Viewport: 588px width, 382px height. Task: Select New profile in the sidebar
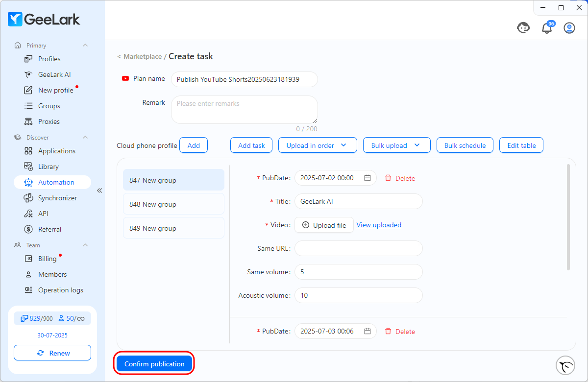(x=55, y=90)
